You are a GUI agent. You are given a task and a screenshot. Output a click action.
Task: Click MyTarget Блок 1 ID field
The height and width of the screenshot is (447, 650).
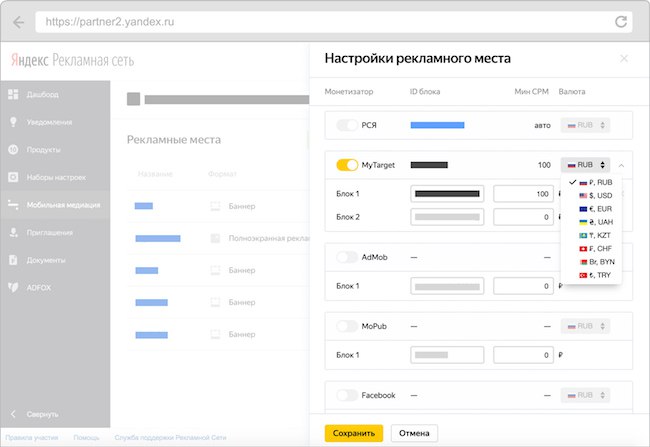pos(447,194)
